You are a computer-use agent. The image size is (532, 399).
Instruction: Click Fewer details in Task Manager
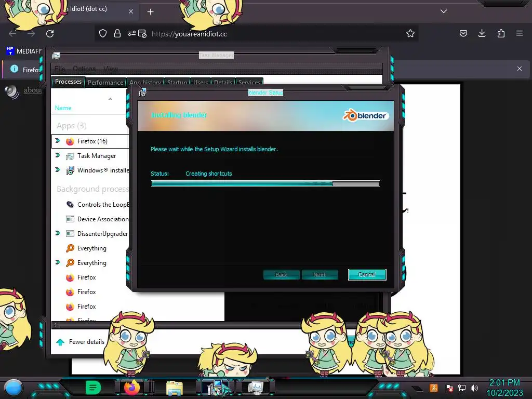tap(81, 342)
